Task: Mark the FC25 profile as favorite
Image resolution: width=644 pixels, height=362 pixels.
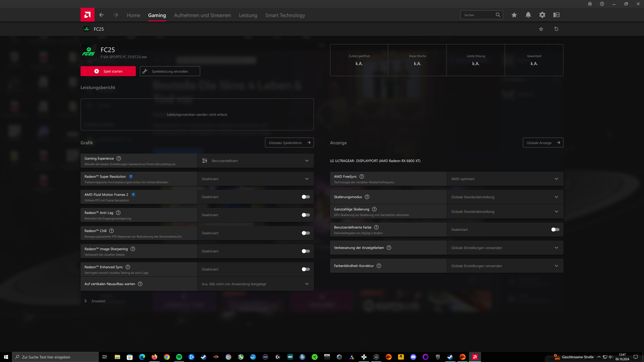Action: (x=541, y=29)
